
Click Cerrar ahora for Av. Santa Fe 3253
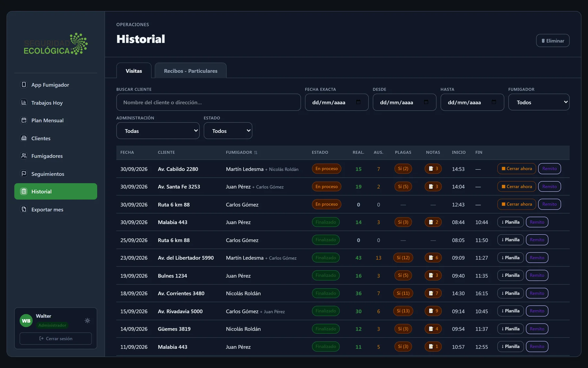click(516, 186)
